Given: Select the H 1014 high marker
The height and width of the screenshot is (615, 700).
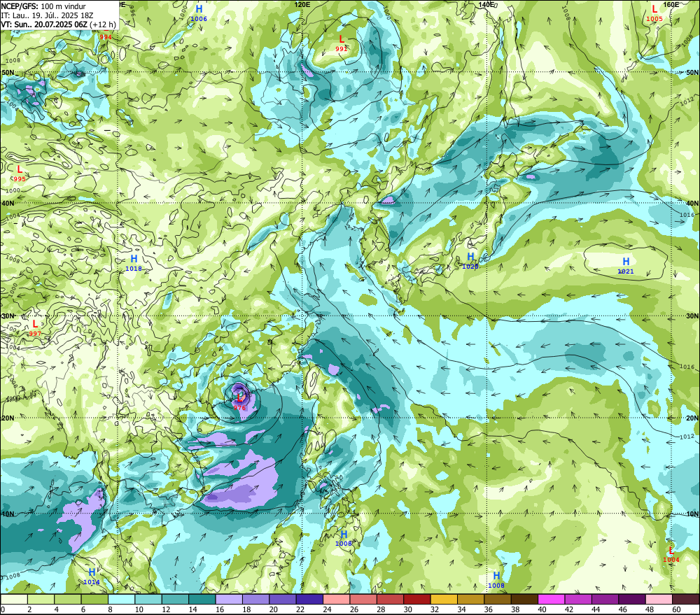Looking at the screenshot, I should tap(92, 577).
